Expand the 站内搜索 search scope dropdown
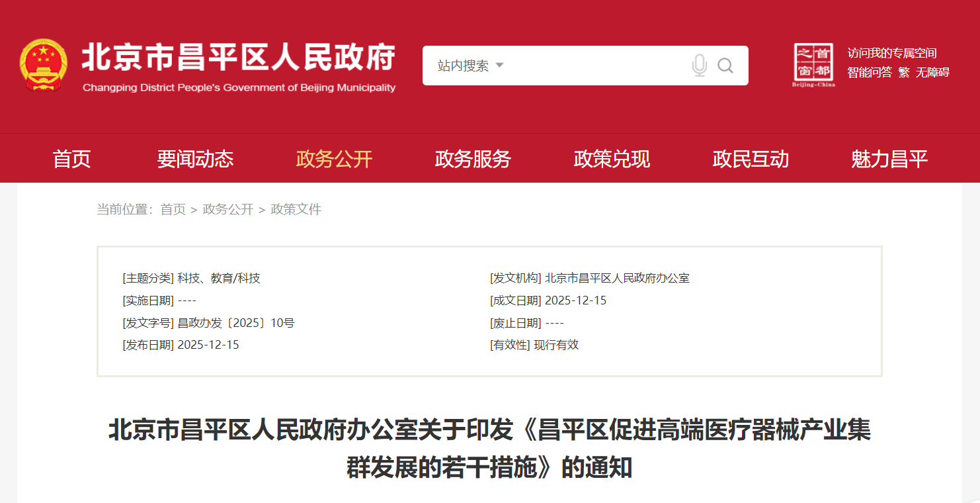Screen dimensions: 980x503 pyautogui.click(x=471, y=66)
